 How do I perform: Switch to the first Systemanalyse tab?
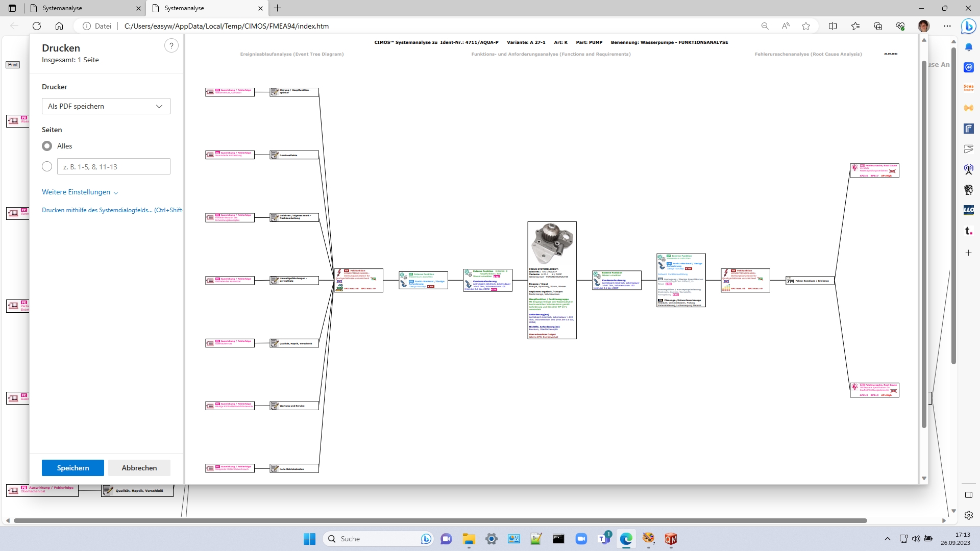[84, 8]
